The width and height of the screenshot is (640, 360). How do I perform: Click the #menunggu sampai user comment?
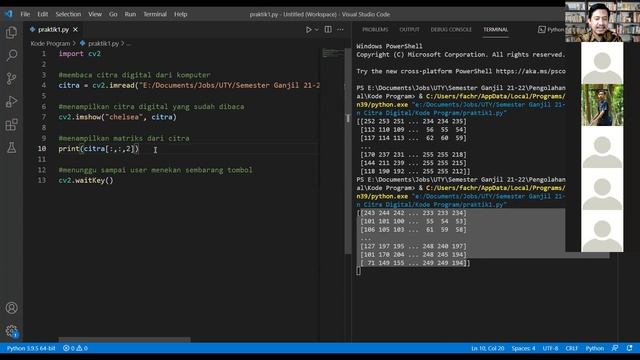pos(156,170)
